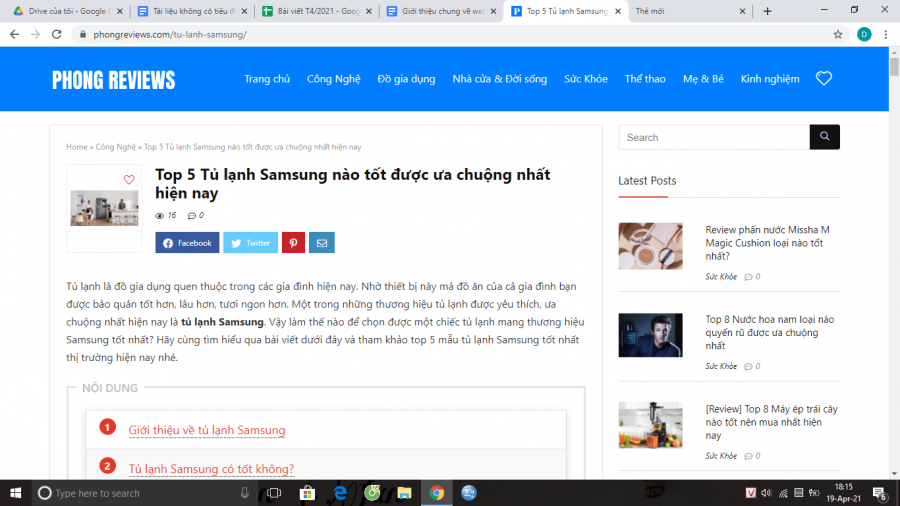Open the Sức Khỏe menu item

585,79
